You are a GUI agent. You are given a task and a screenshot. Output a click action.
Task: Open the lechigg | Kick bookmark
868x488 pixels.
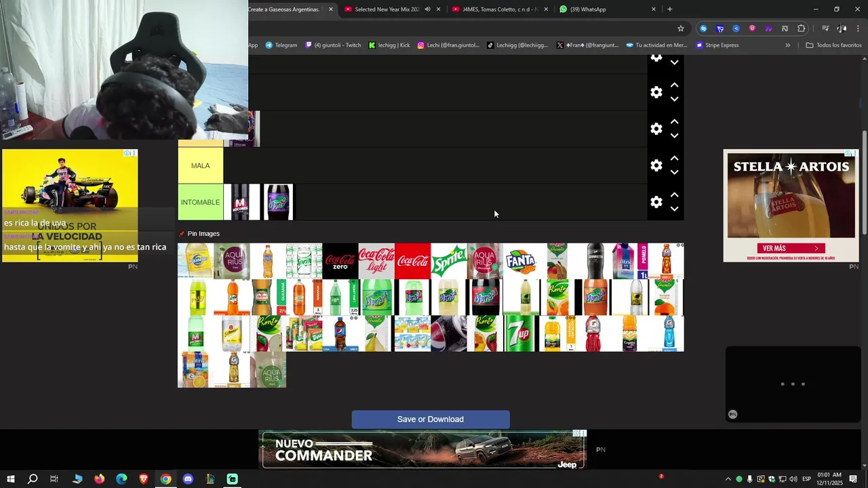[x=389, y=45]
